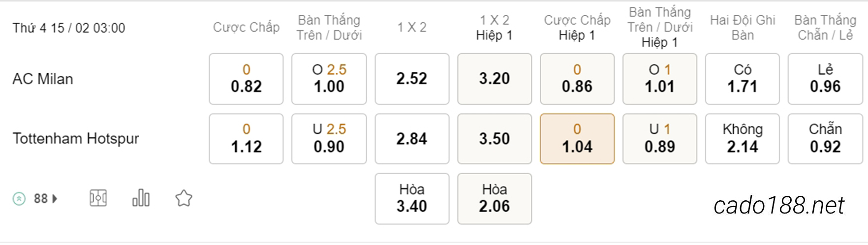Open the football pitch live-view icon
Viewport: 868px width, 245px height.
[98, 198]
